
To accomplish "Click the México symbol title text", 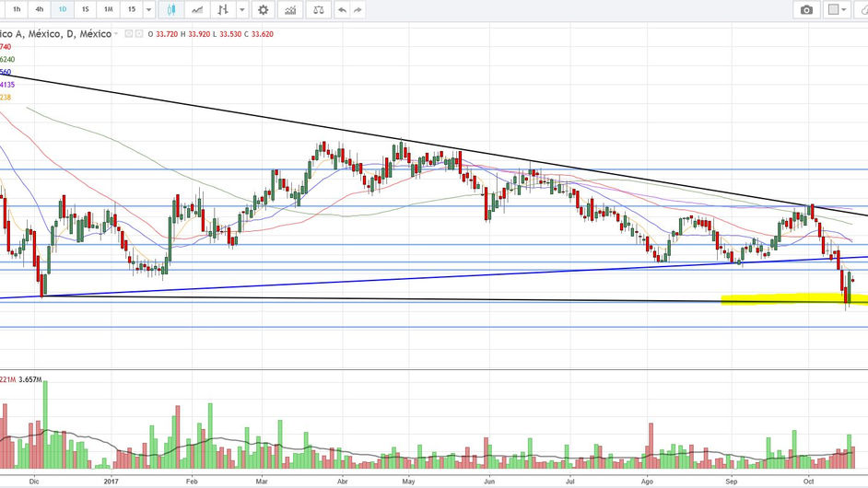I will pos(56,34).
